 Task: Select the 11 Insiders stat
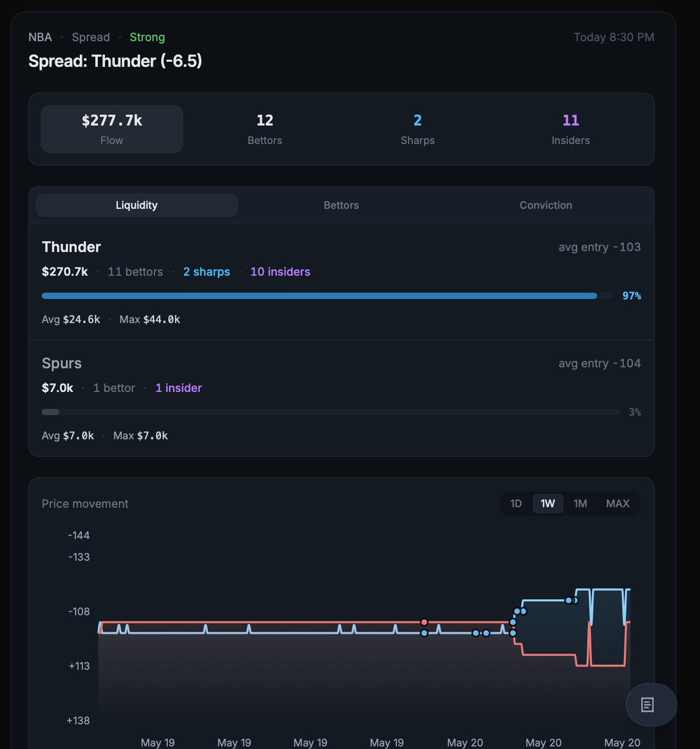pos(571,129)
